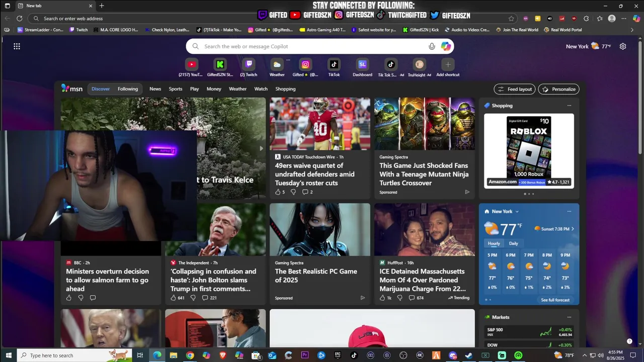Close the New tab browser tab
This screenshot has height=362, width=644.
[91, 6]
